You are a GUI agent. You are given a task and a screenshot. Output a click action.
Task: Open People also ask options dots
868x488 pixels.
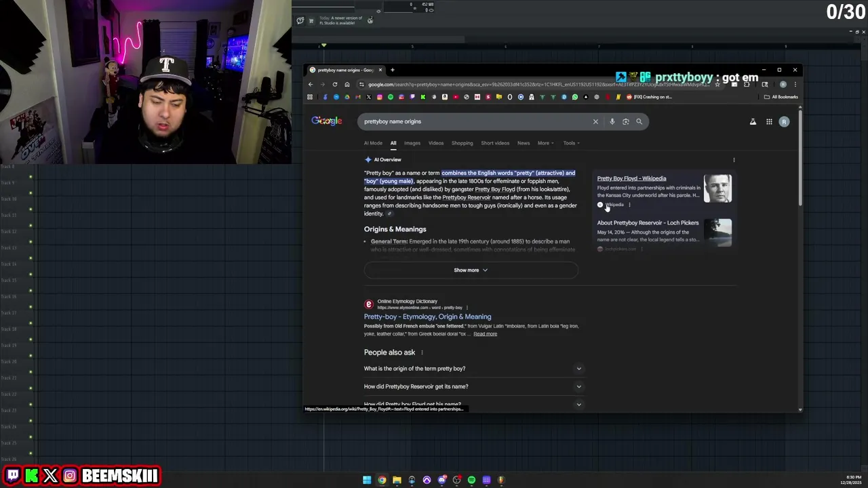[422, 352]
